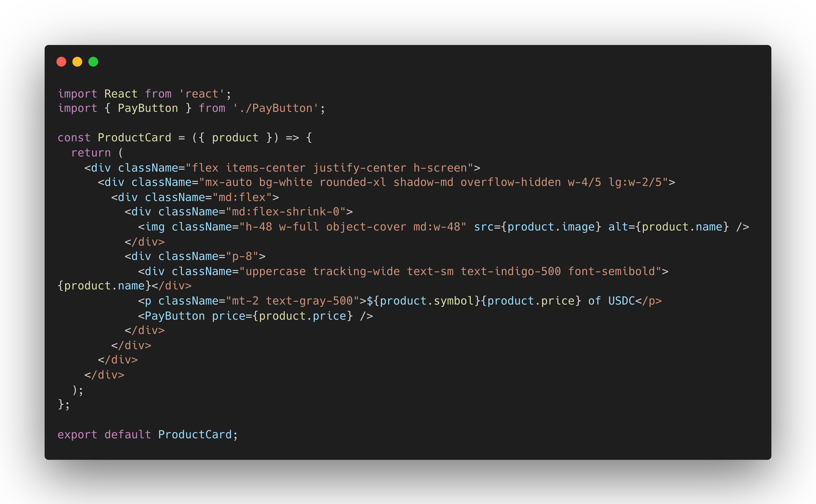Click the text-indigo-500 class name
The height and width of the screenshot is (504, 816).
point(510,271)
